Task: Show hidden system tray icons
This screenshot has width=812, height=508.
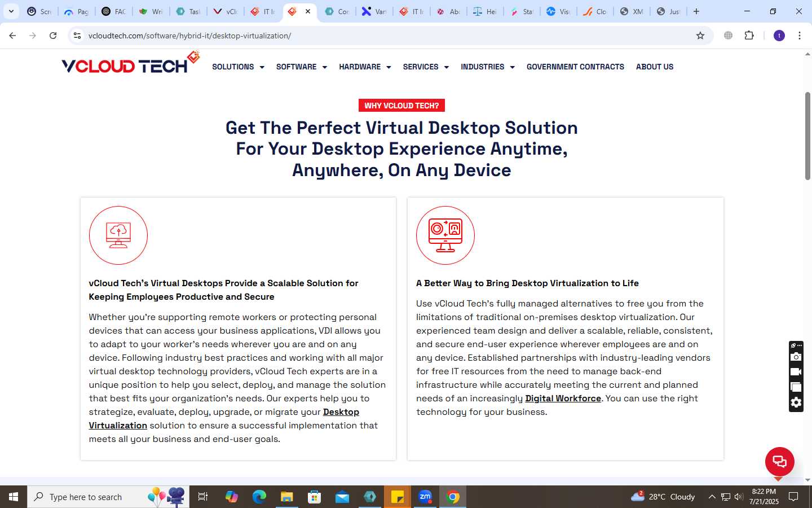Action: point(712,497)
